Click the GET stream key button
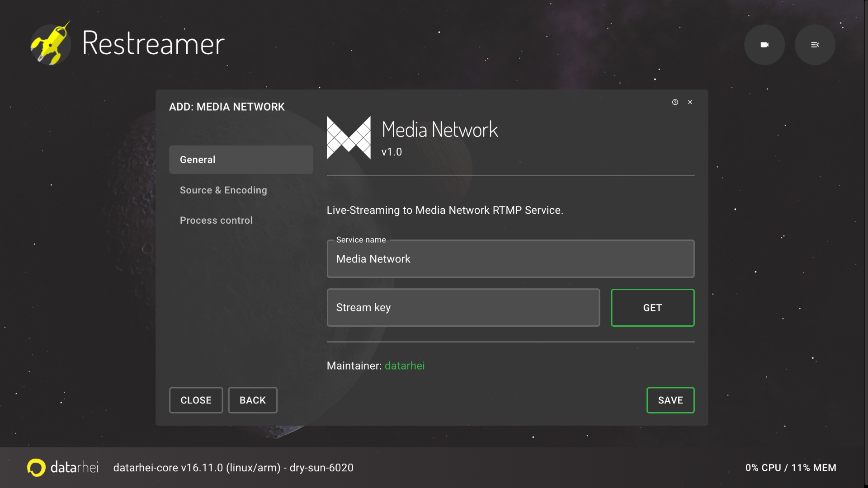 (652, 308)
